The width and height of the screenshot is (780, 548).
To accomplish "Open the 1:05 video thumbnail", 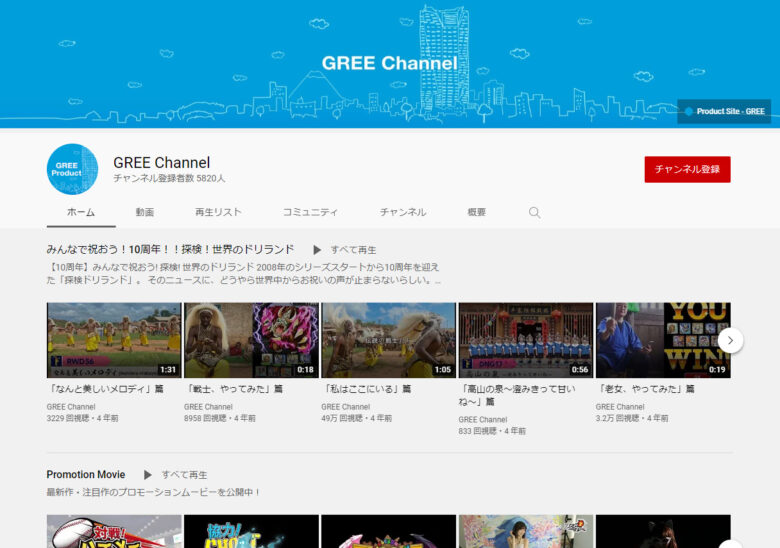I will click(389, 340).
